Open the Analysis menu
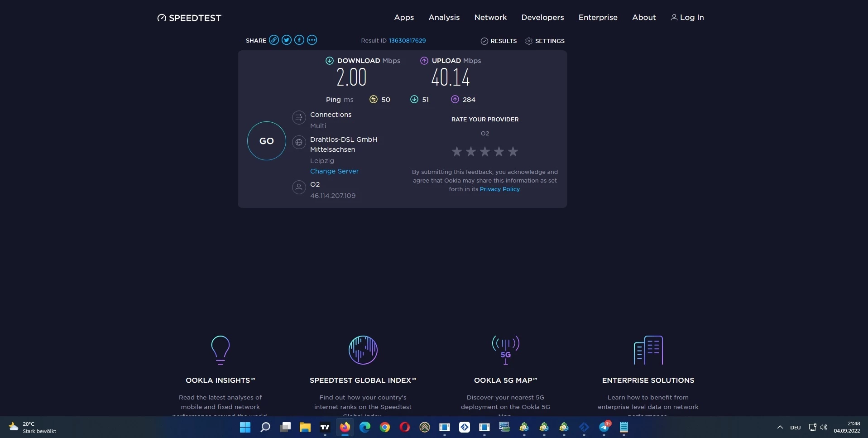Image resolution: width=868 pixels, height=438 pixels. [x=444, y=17]
